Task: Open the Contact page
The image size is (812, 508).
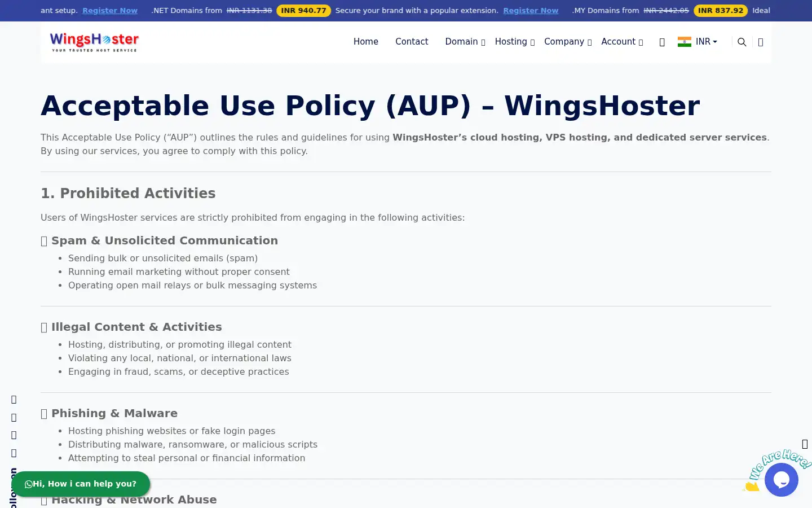Action: coord(412,42)
